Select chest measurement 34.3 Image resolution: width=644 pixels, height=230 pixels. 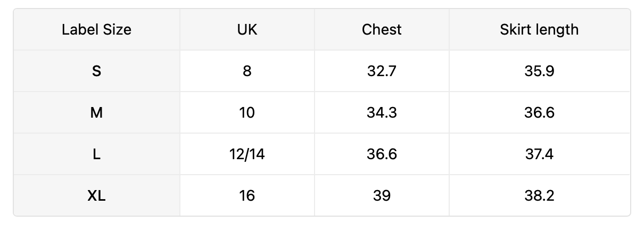click(x=382, y=112)
